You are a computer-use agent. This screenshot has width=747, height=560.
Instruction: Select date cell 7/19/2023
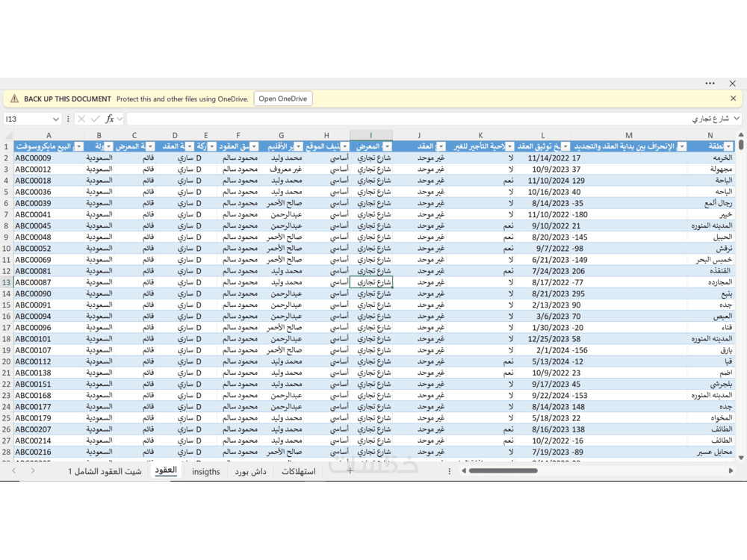click(x=542, y=452)
